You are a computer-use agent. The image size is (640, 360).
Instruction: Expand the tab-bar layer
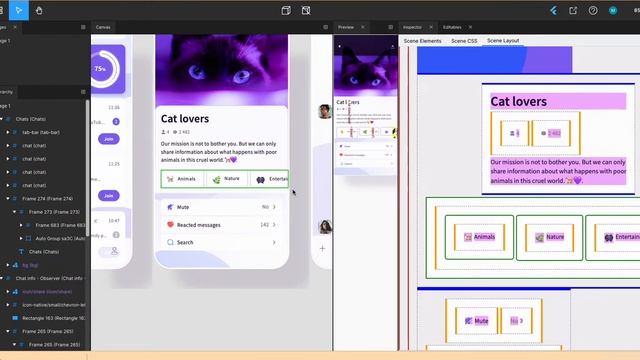(8, 132)
